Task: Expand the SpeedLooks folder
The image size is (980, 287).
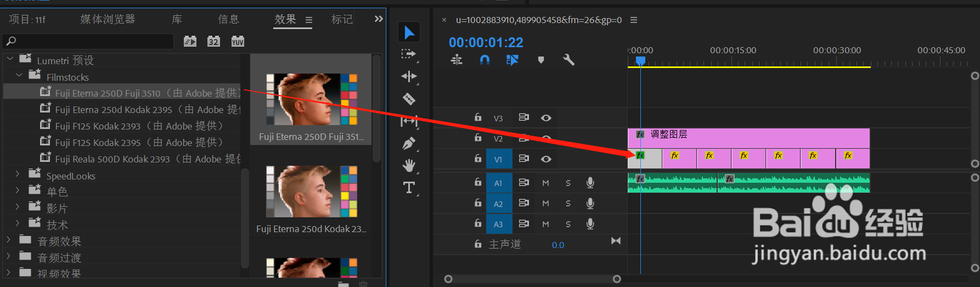Action: [x=18, y=174]
